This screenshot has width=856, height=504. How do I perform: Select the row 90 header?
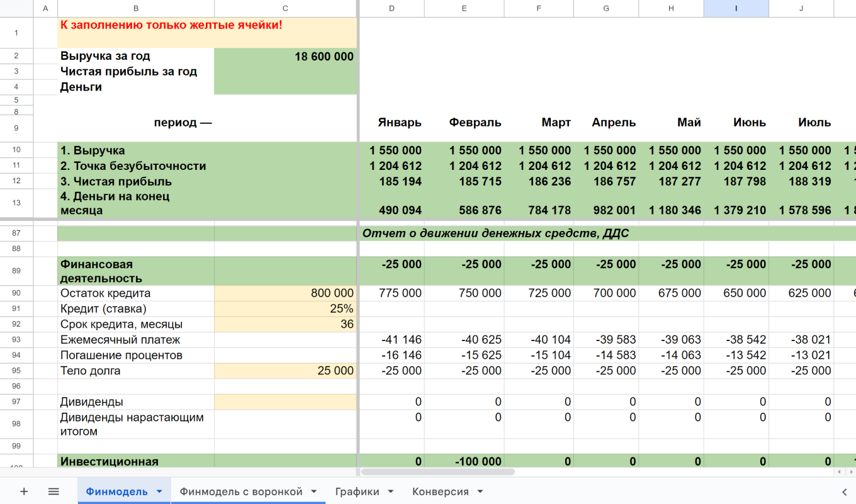[x=16, y=293]
